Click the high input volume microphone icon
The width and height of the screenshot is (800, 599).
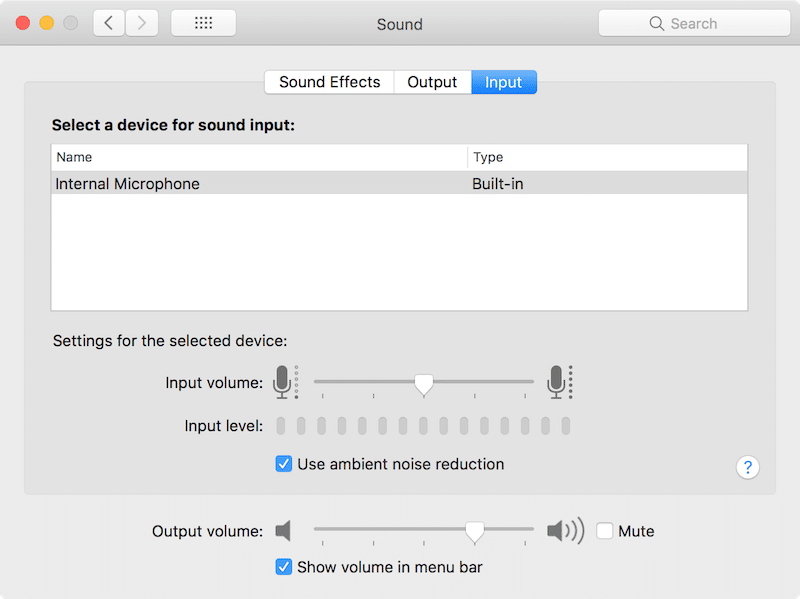(x=558, y=382)
